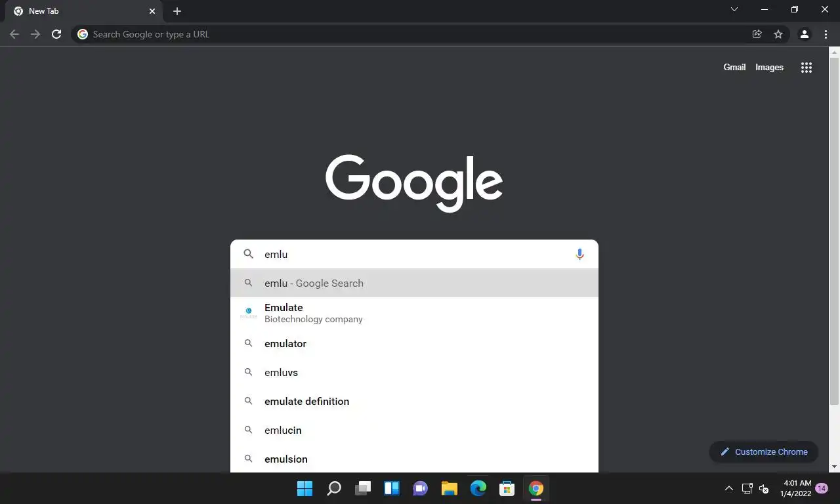The width and height of the screenshot is (840, 504).
Task: Click the browser back arrow
Action: click(x=14, y=34)
